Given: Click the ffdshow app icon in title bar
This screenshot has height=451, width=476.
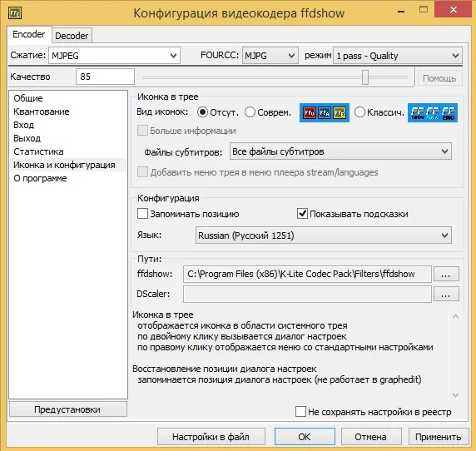Looking at the screenshot, I should click(15, 13).
